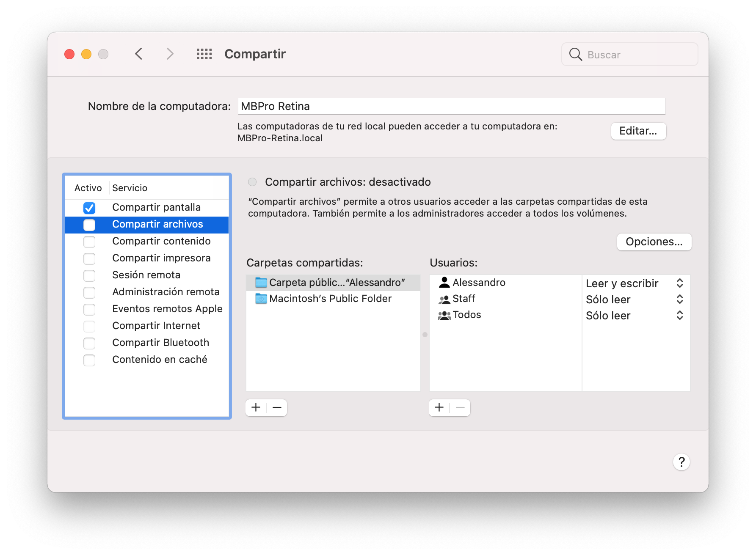The image size is (756, 555).
Task: Click the computer name text field
Action: (x=451, y=106)
